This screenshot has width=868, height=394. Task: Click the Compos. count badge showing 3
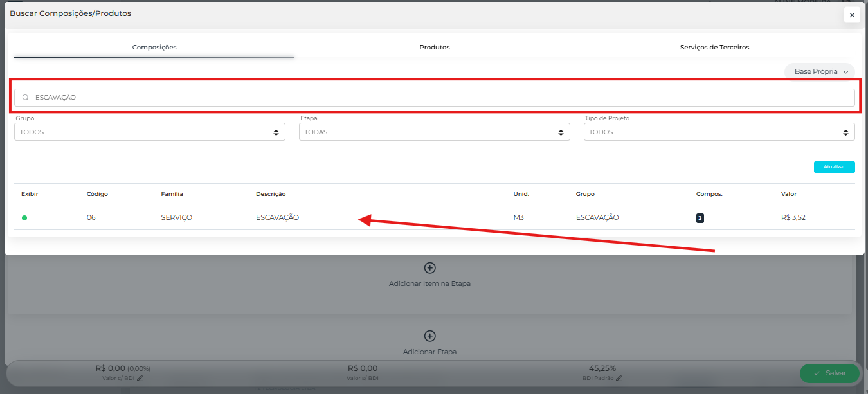pos(700,218)
